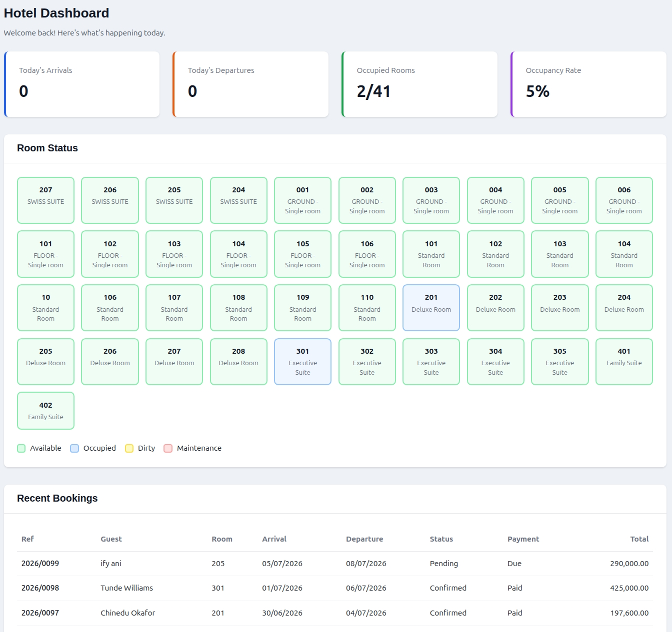This screenshot has width=672, height=632.
Task: Click the Available legend color swatch
Action: point(21,448)
